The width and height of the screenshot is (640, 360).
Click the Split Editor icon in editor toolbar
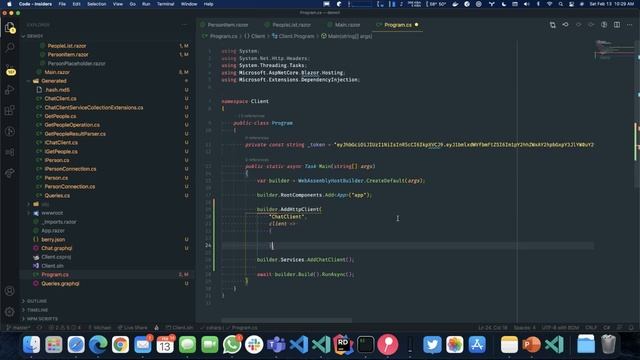pos(617,25)
